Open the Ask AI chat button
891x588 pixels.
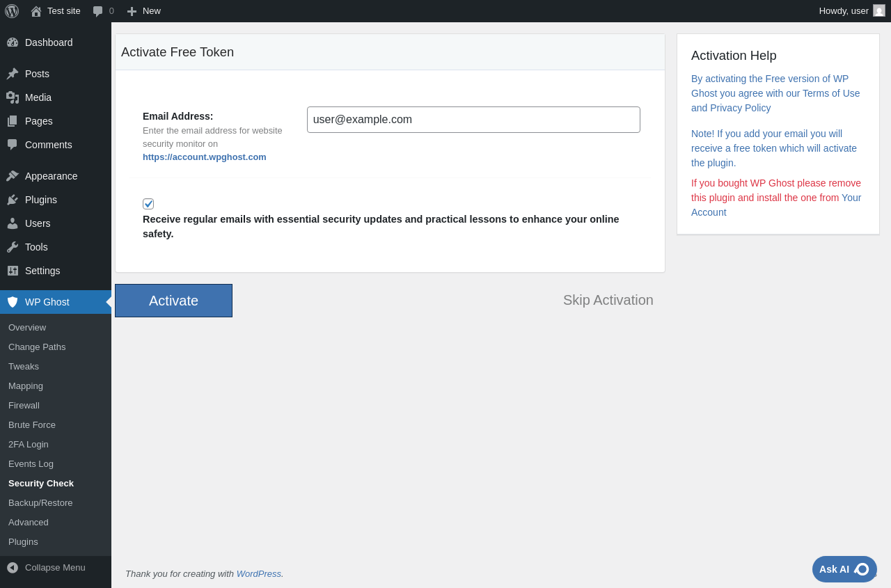(844, 569)
